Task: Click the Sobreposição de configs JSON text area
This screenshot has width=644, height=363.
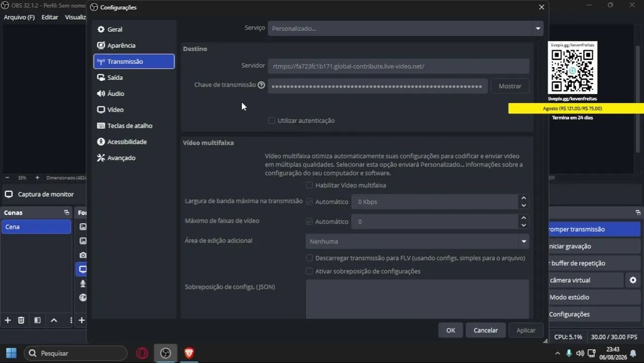Action: pyautogui.click(x=417, y=299)
